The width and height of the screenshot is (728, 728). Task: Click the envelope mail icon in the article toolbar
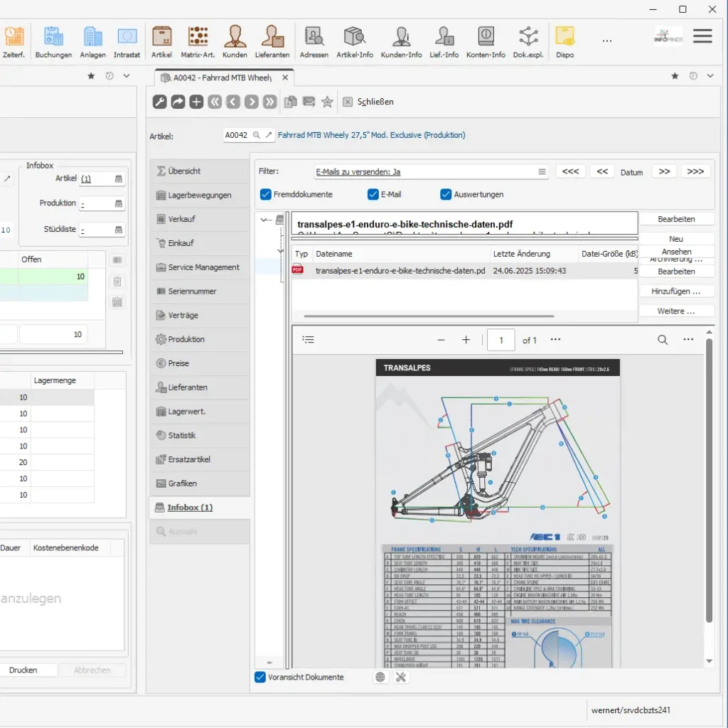pos(309,102)
